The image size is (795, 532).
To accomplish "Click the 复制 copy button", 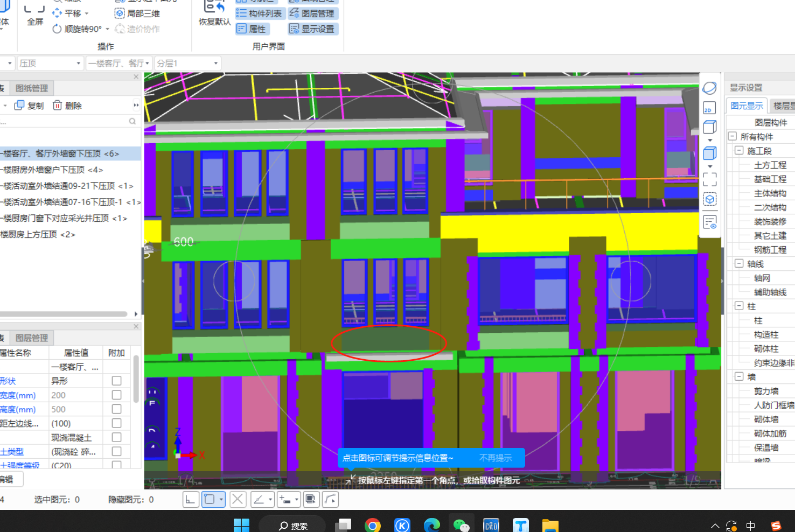I will click(29, 106).
